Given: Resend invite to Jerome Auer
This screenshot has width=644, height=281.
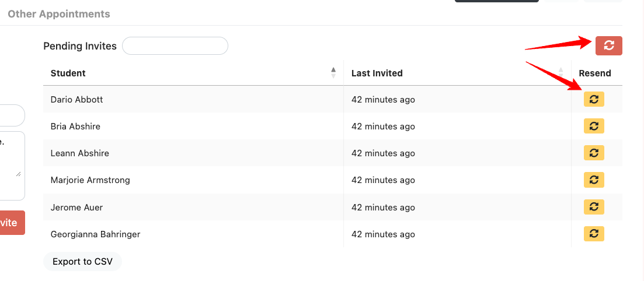Looking at the screenshot, I should (594, 207).
